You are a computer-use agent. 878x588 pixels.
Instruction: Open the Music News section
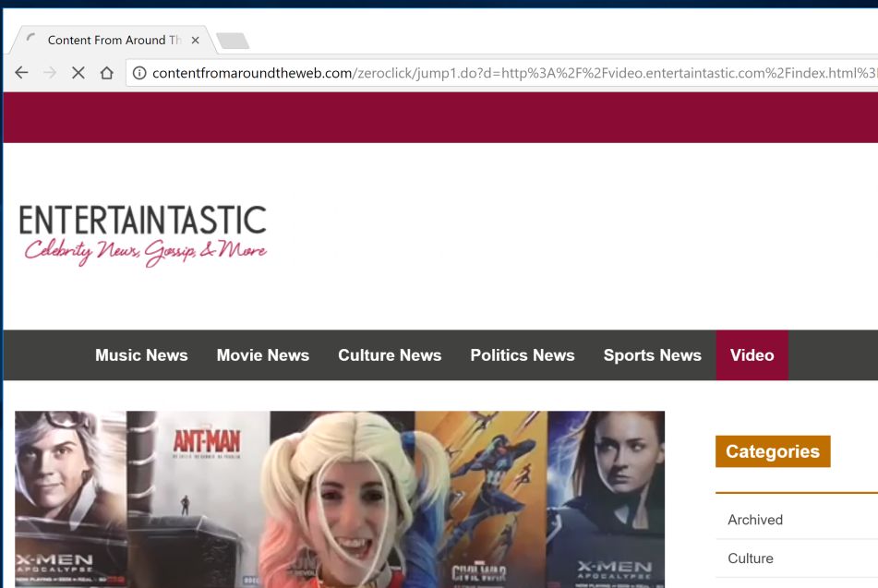pyautogui.click(x=140, y=354)
